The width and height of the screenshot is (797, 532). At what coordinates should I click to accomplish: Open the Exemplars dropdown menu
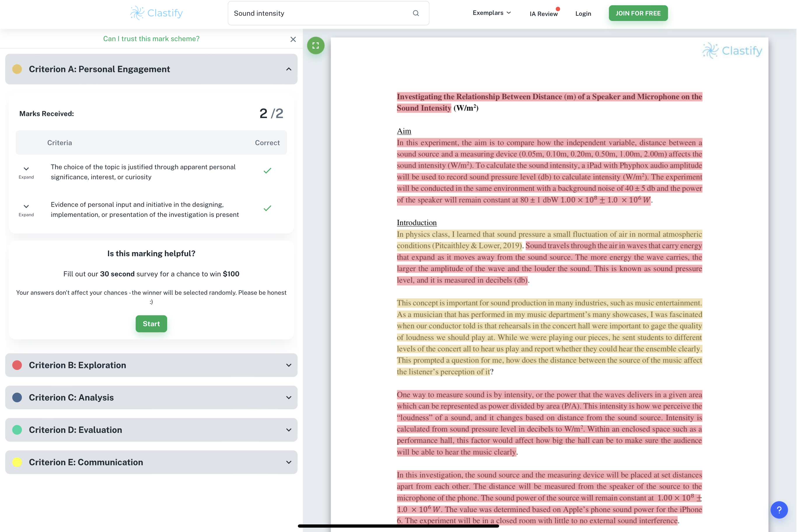[x=492, y=13]
